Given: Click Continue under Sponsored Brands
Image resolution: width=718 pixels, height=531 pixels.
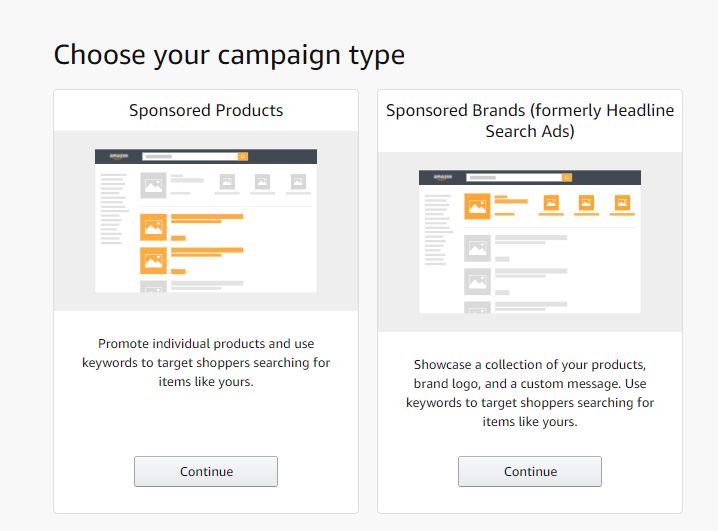Looking at the screenshot, I should pos(530,471).
